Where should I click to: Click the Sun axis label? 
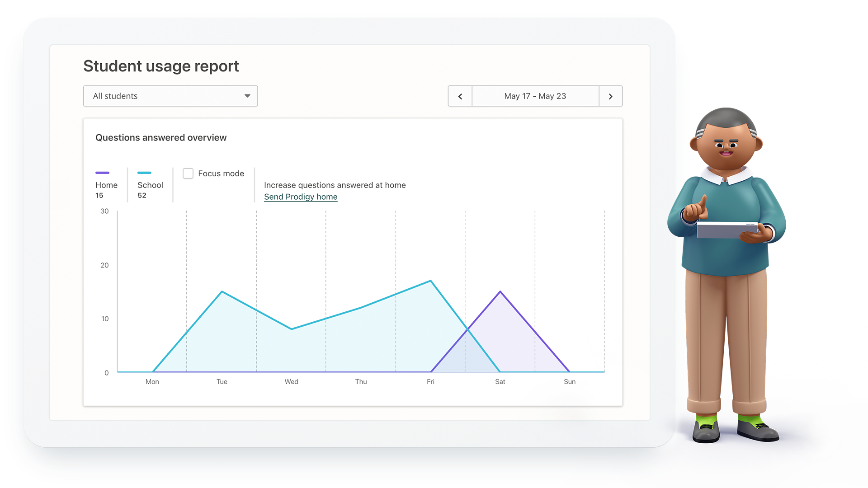(570, 382)
